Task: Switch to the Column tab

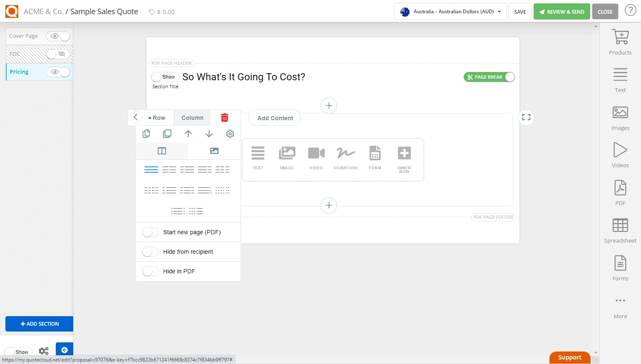Action: 192,117
